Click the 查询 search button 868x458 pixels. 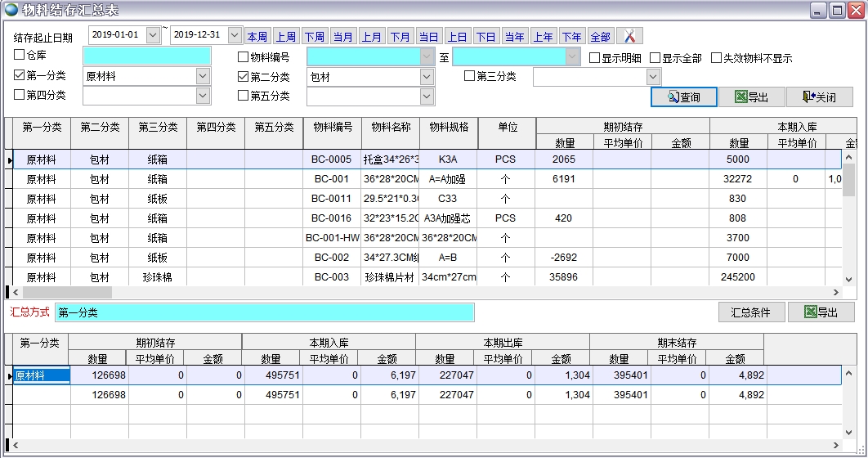tap(684, 97)
